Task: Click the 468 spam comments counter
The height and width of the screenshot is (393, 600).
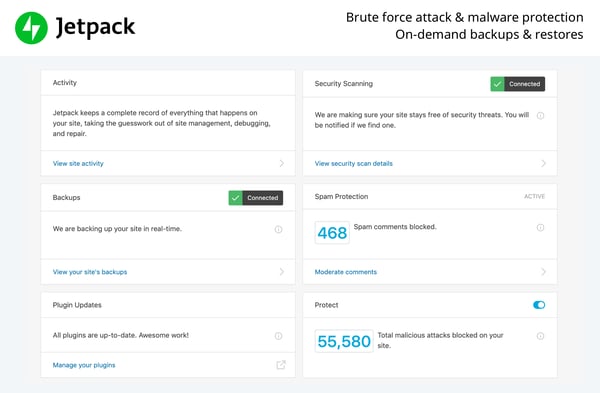Action: pyautogui.click(x=332, y=233)
